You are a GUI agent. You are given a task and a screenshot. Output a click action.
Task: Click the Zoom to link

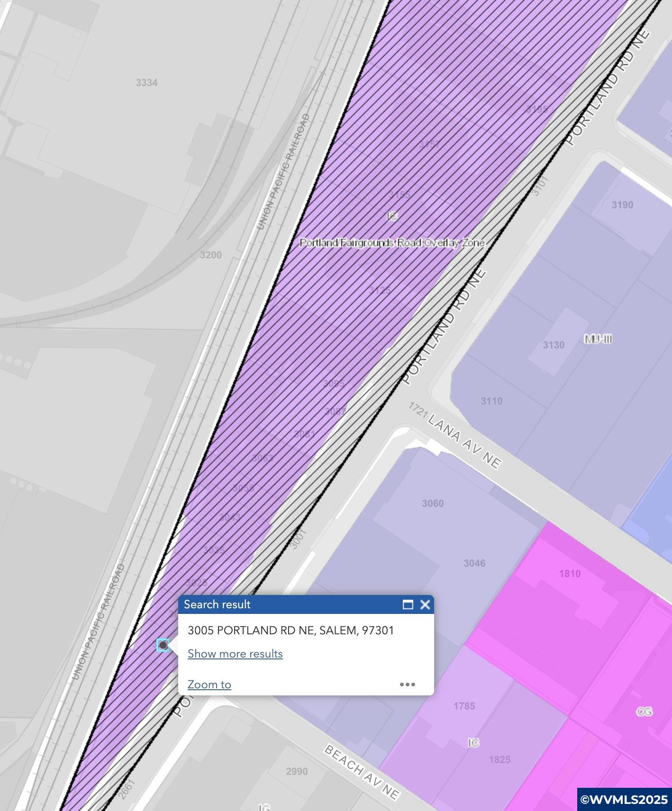[209, 685]
